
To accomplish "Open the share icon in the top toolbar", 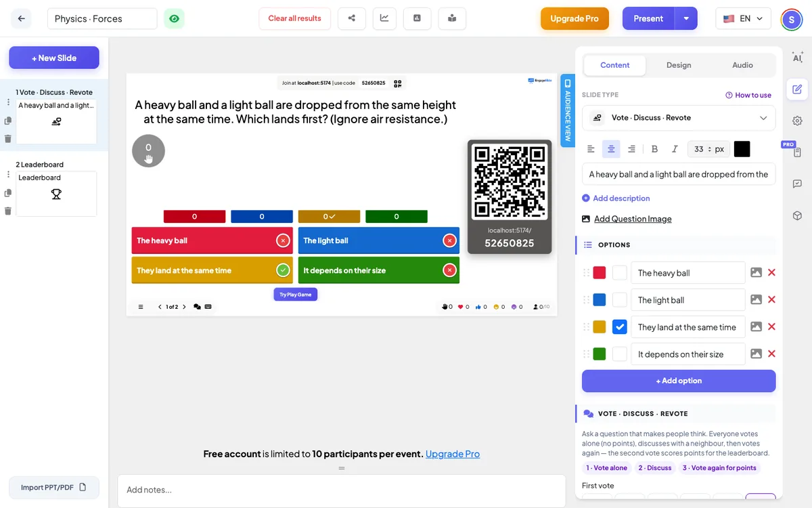I will 352,18.
